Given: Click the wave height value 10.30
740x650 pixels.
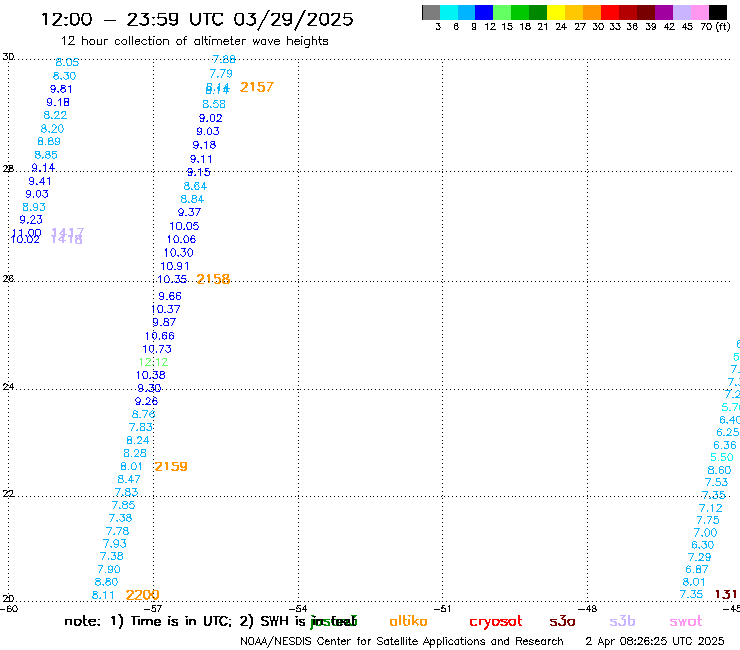Looking at the screenshot, I should click(178, 253).
